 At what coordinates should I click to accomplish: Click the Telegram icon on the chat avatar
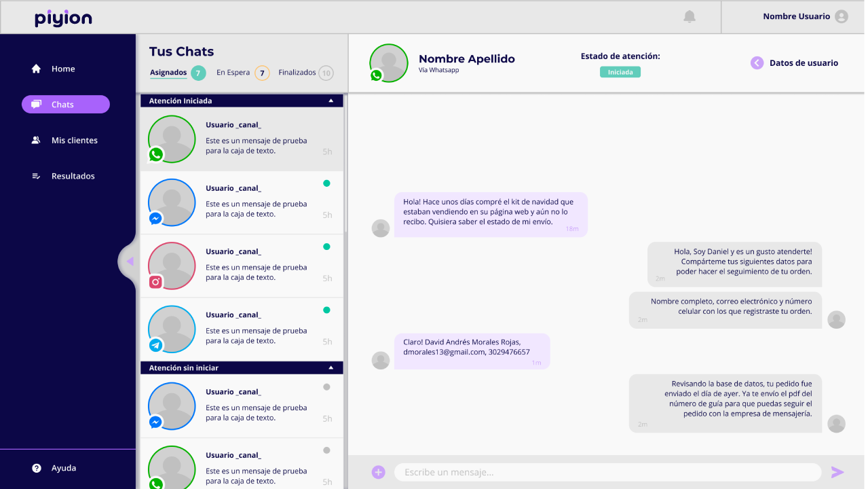click(156, 345)
